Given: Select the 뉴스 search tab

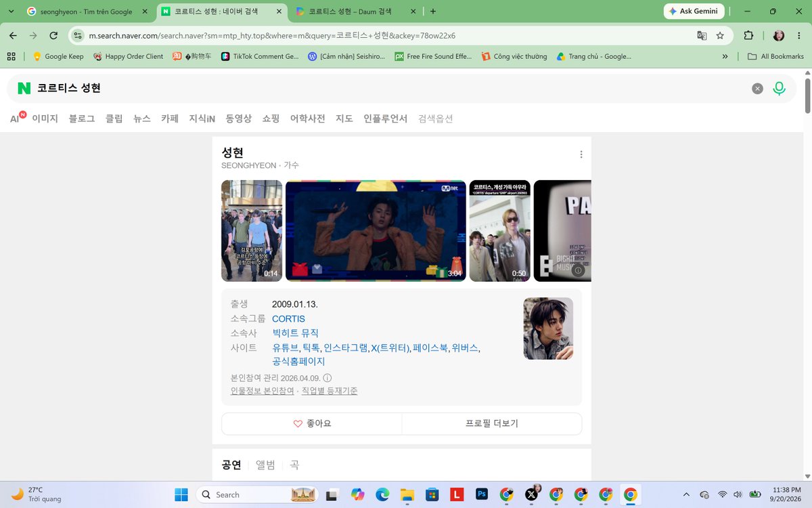Looking at the screenshot, I should tap(142, 119).
